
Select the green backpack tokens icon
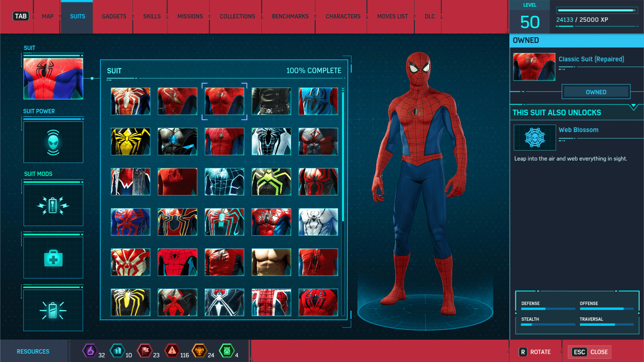pyautogui.click(x=227, y=351)
